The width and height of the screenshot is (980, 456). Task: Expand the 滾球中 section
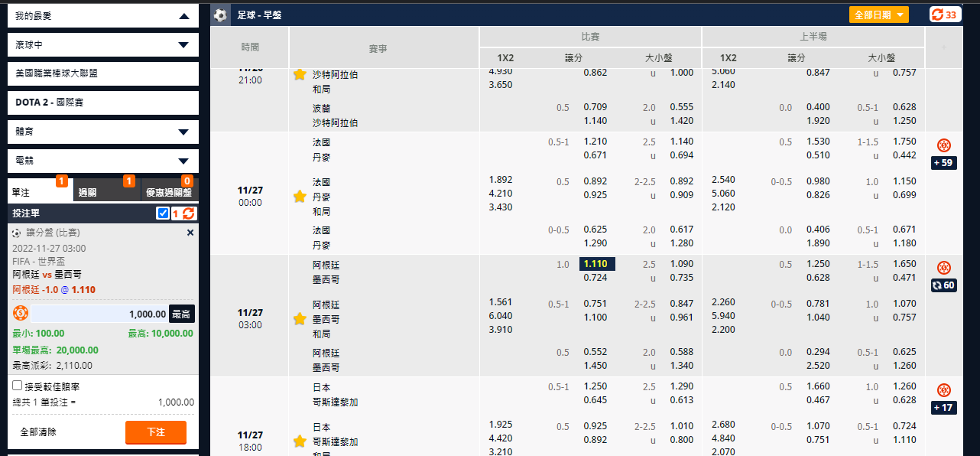click(183, 45)
